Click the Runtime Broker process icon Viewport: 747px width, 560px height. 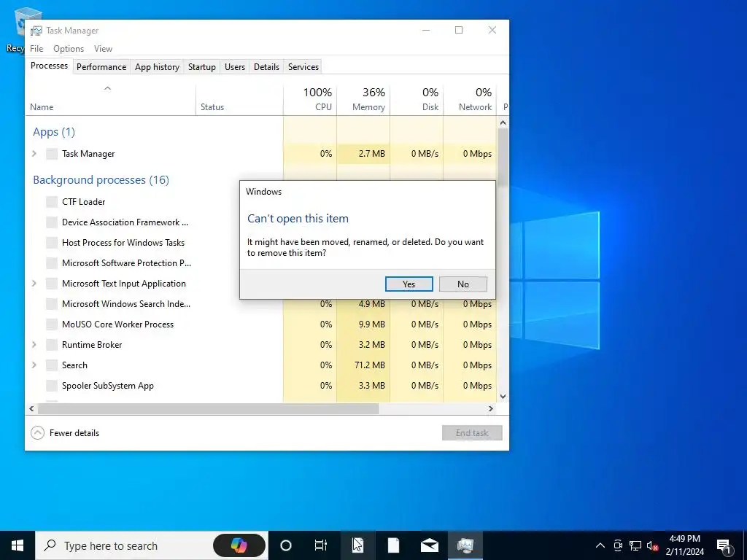tap(52, 345)
